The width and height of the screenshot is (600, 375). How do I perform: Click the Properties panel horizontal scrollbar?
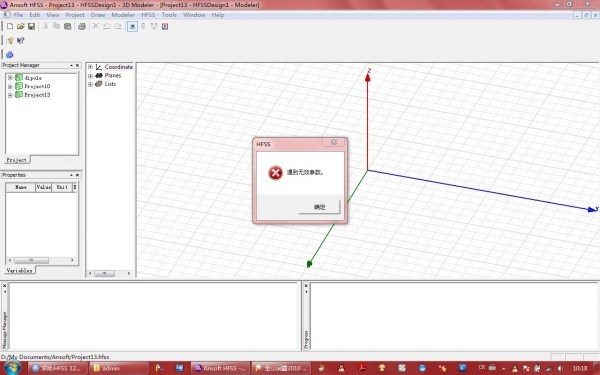[41, 260]
